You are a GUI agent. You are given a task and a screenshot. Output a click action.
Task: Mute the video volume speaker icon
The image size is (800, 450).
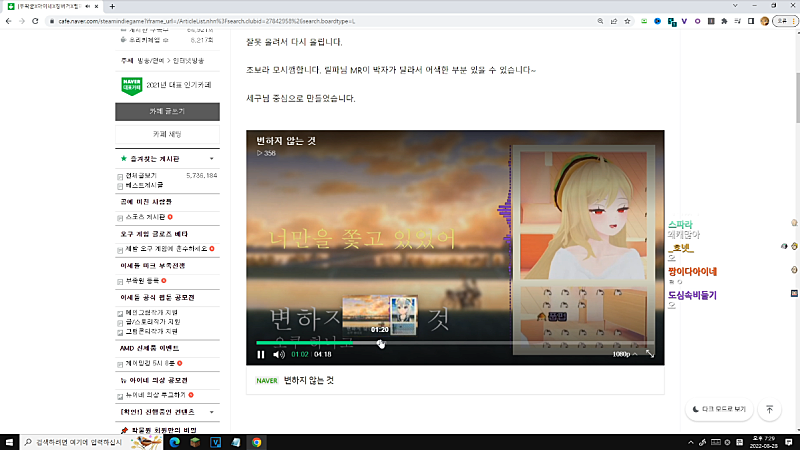279,354
